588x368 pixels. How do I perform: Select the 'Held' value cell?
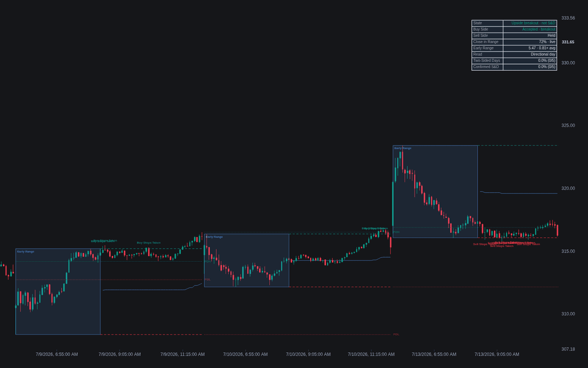[x=530, y=36]
